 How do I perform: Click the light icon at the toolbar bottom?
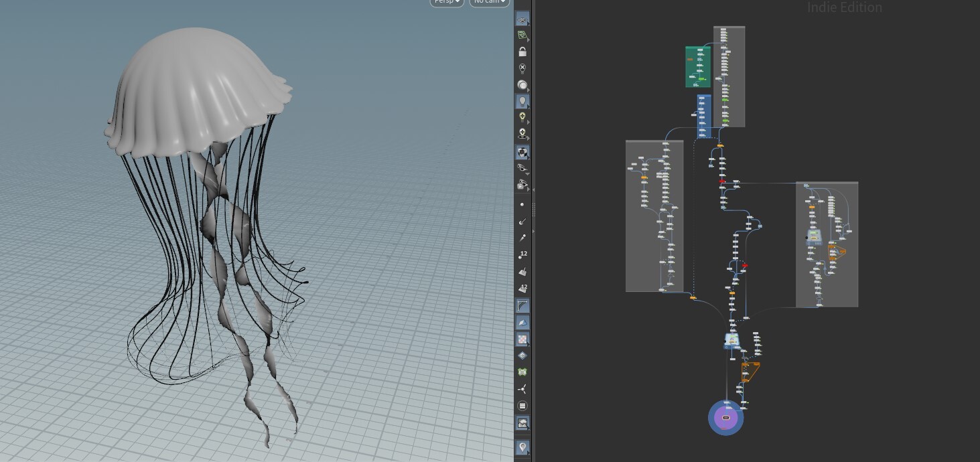coord(522,447)
